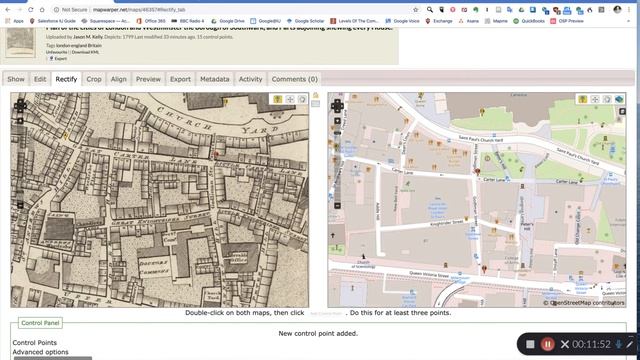Go back in the browser

pos(8,9)
